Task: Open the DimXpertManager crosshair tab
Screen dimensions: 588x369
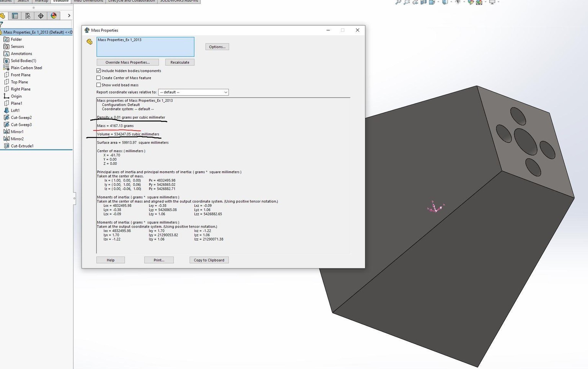Action: click(x=41, y=16)
